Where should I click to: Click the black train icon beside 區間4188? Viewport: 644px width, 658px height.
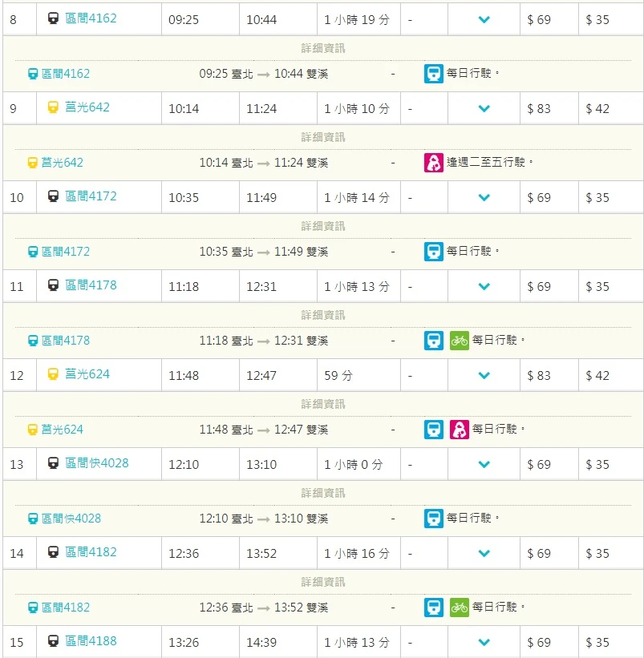pos(53,641)
